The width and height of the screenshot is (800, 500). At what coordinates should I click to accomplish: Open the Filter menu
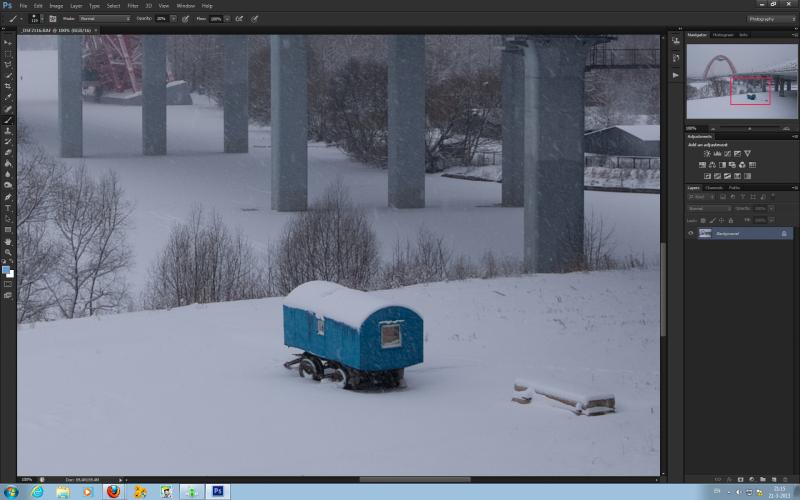133,6
